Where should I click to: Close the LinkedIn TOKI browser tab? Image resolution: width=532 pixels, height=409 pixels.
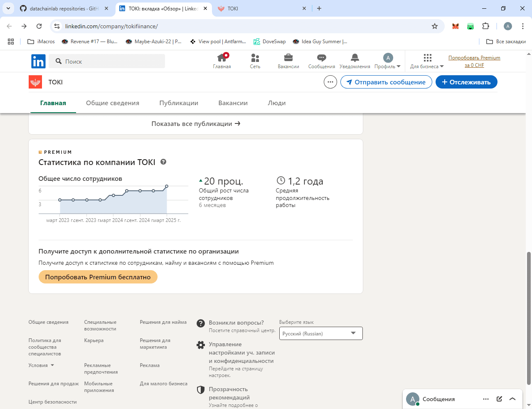coord(205,8)
